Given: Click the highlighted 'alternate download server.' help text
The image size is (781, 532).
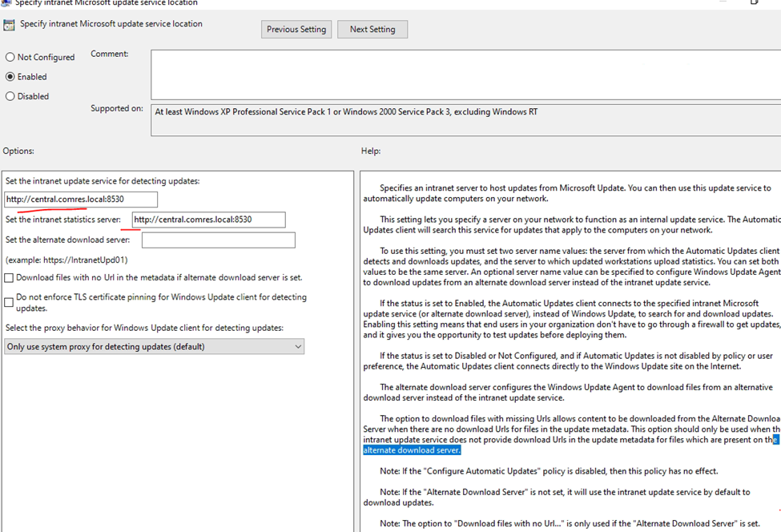Looking at the screenshot, I should (x=412, y=450).
